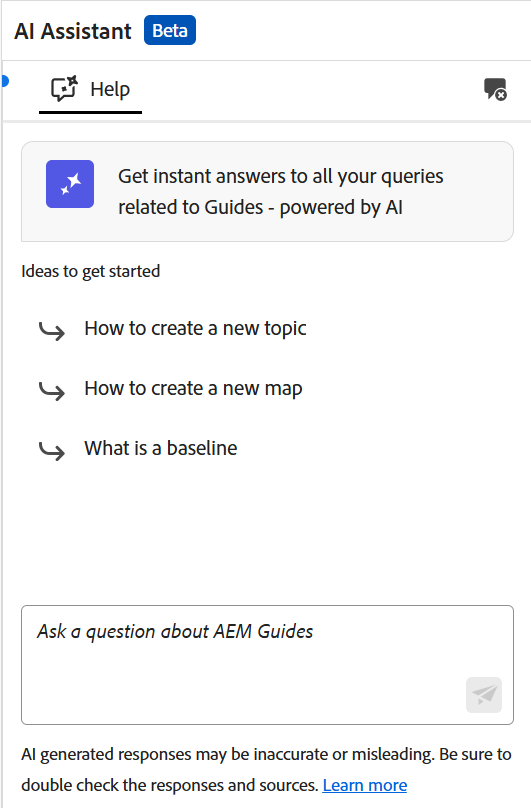Click the paper plane send icon

(x=484, y=695)
